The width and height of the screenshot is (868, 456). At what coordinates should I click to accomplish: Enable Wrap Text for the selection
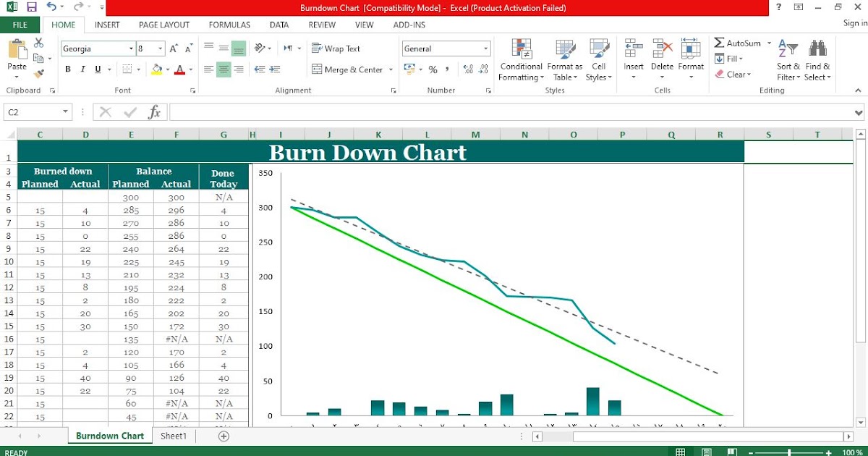(x=337, y=48)
